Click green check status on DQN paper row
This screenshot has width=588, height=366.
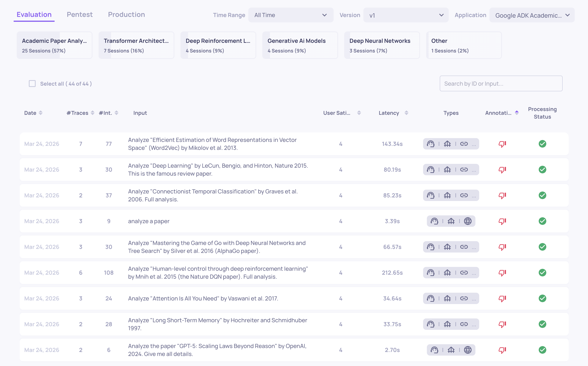click(542, 273)
